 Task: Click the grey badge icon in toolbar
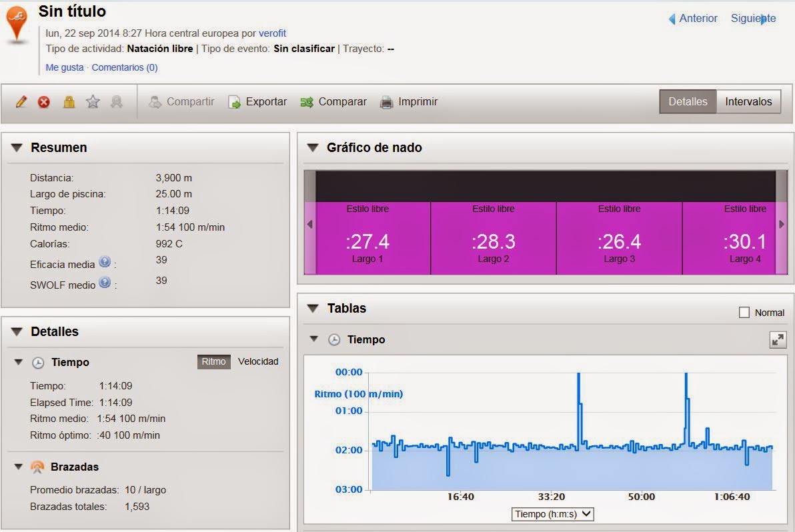[x=117, y=102]
